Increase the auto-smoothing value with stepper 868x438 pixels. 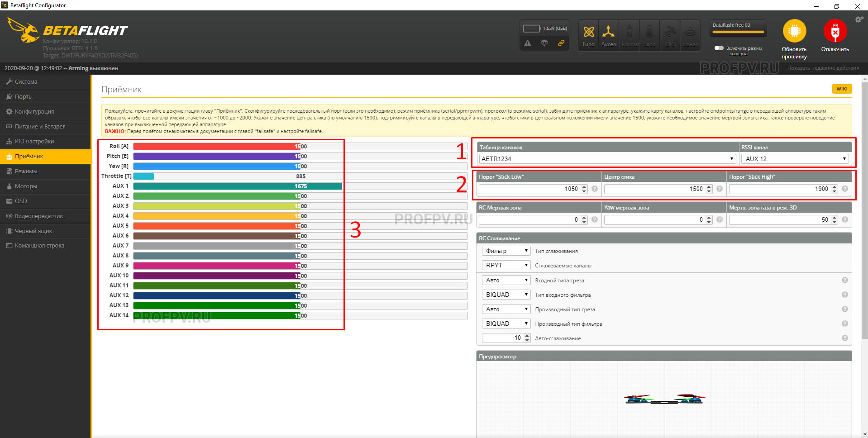tap(527, 336)
